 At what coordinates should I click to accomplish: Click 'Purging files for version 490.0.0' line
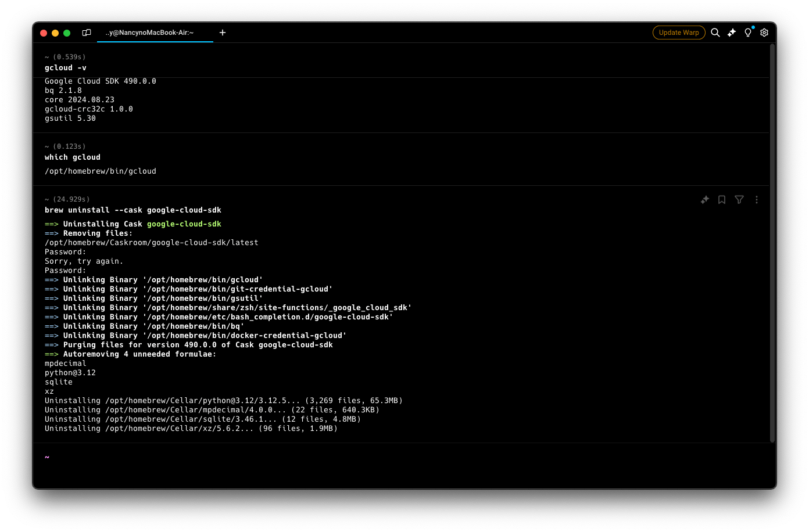(189, 345)
